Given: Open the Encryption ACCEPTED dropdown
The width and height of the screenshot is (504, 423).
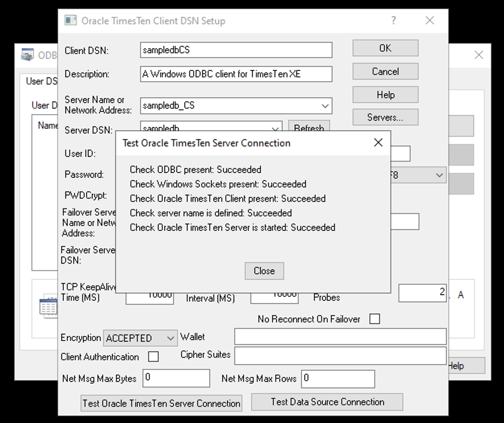Looking at the screenshot, I should (171, 338).
